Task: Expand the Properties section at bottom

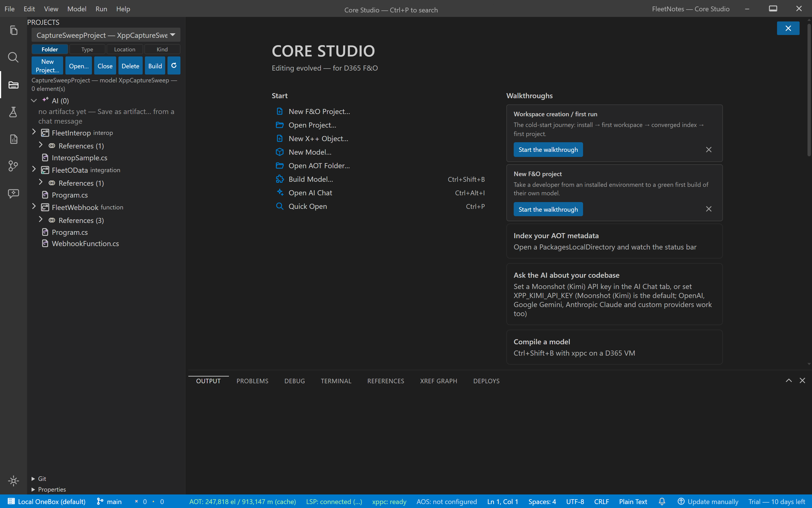Action: 33,490
